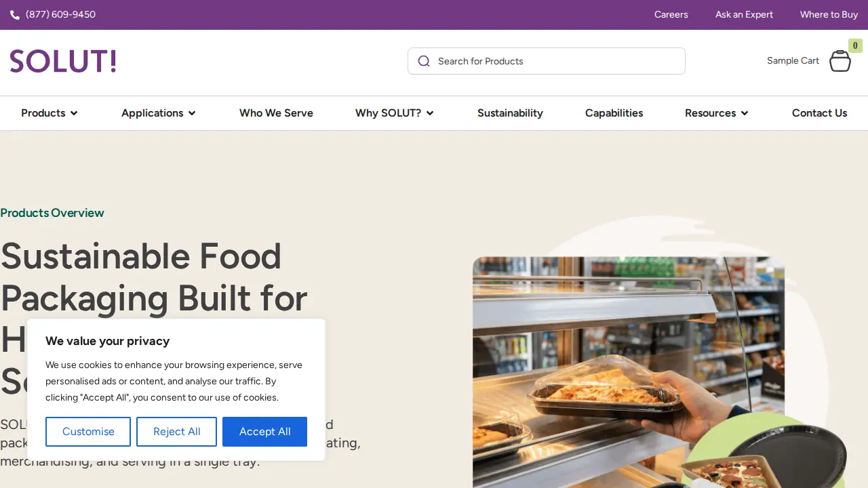Open Contact Us in navigation
Screen dimensions: 868x488
pos(819,113)
